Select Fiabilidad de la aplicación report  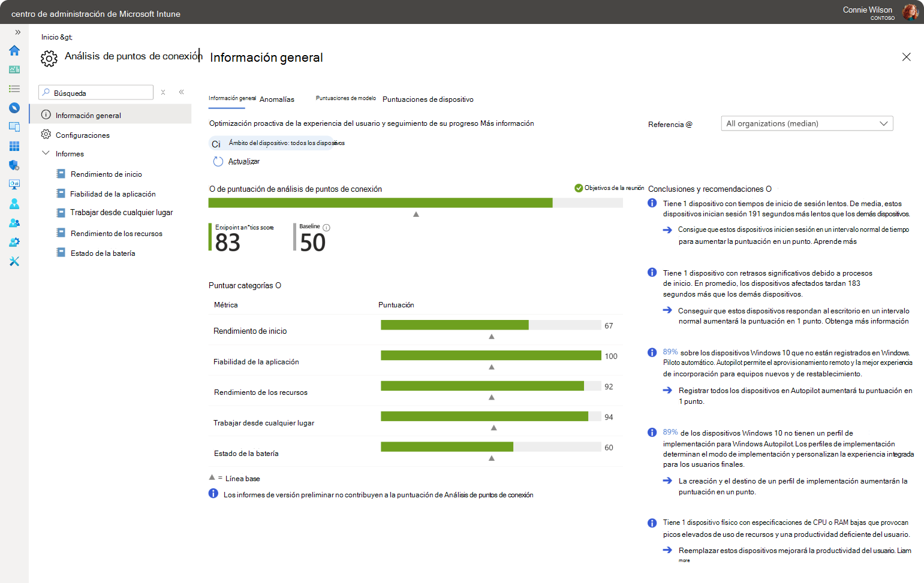[113, 194]
